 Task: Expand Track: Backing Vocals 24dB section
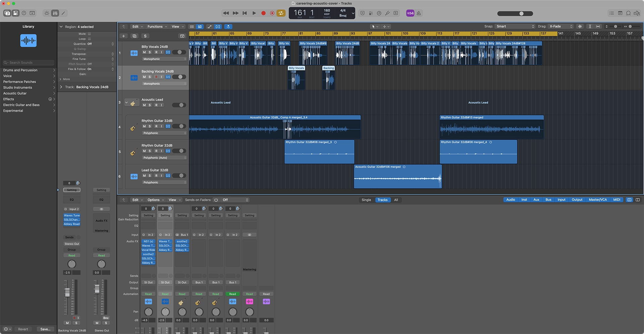pyautogui.click(x=61, y=87)
